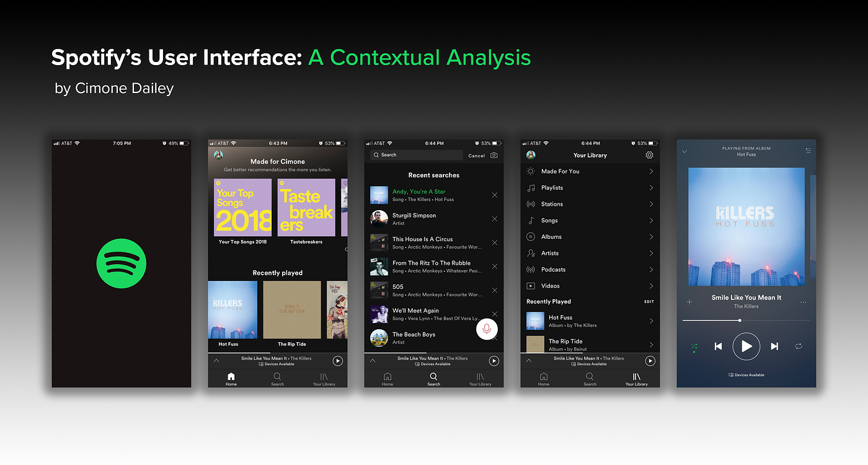The height and width of the screenshot is (465, 868).
Task: Enable shuffle playback mode
Action: pos(693,347)
